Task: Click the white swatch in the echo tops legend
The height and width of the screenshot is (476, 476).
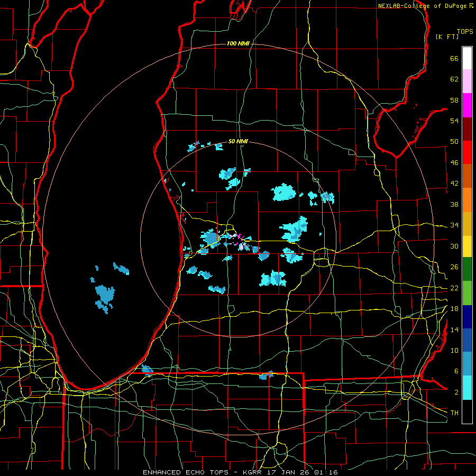Action: coord(467,58)
